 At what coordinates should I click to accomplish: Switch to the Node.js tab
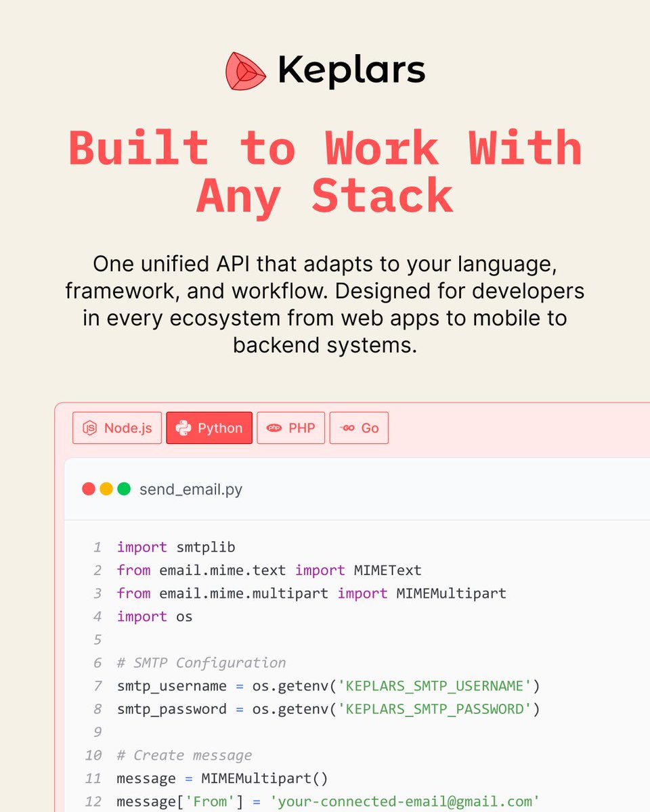coord(117,428)
